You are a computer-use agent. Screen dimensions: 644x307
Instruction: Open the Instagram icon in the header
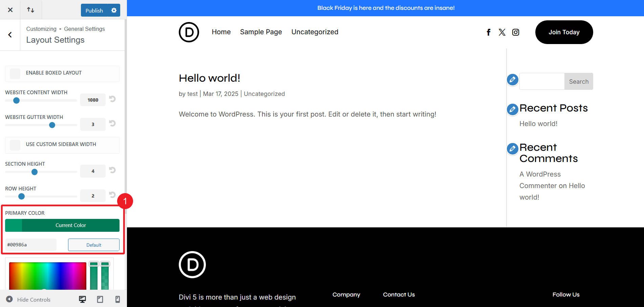tap(516, 32)
